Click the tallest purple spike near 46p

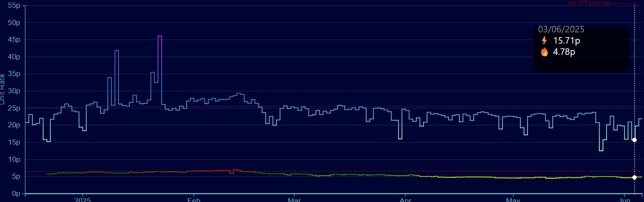click(x=160, y=36)
